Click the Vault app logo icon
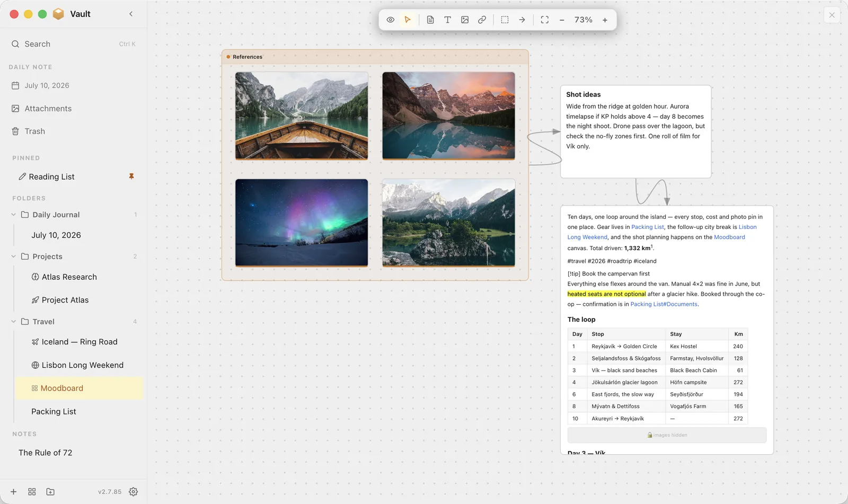Image resolution: width=848 pixels, height=504 pixels. tap(58, 14)
